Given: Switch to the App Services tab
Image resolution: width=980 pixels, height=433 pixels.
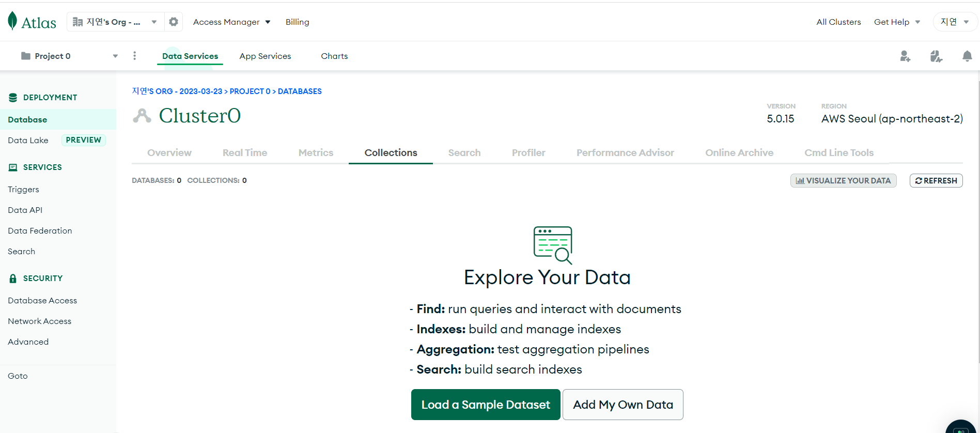Looking at the screenshot, I should [265, 56].
